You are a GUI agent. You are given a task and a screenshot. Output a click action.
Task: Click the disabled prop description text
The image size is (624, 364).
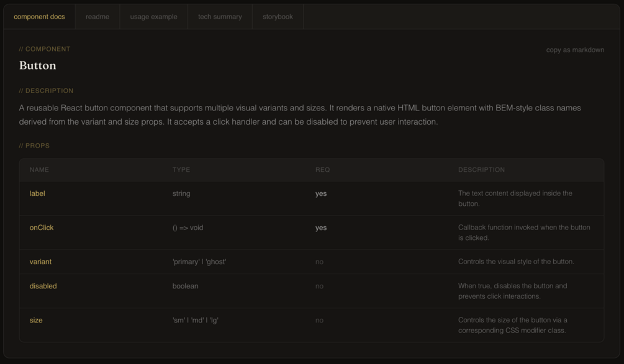(513, 291)
